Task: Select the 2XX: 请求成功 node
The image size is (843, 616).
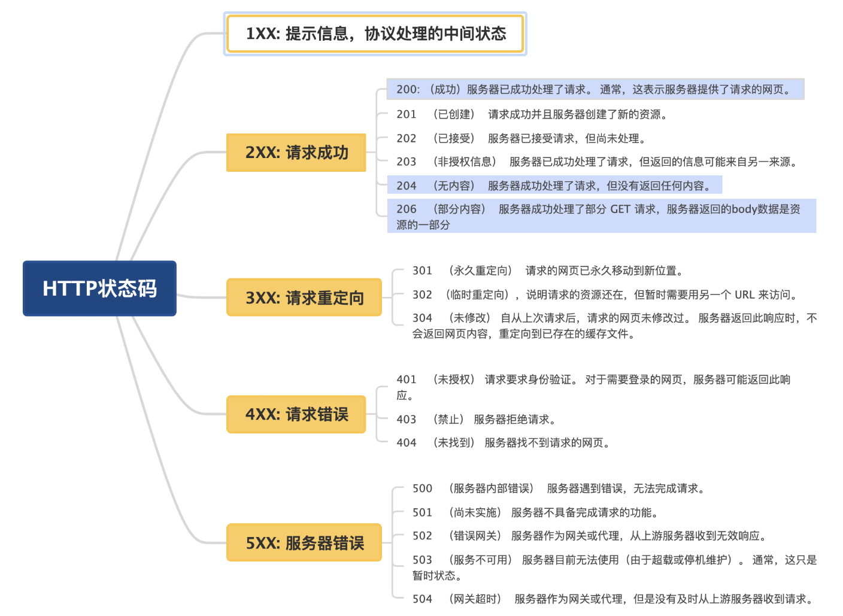Action: pos(296,153)
